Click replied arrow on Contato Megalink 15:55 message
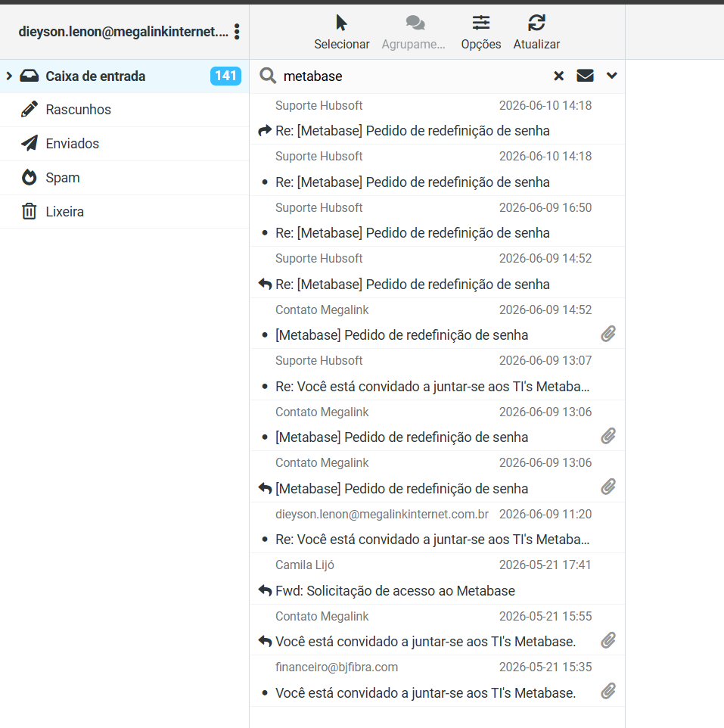The image size is (724, 728). click(x=265, y=641)
